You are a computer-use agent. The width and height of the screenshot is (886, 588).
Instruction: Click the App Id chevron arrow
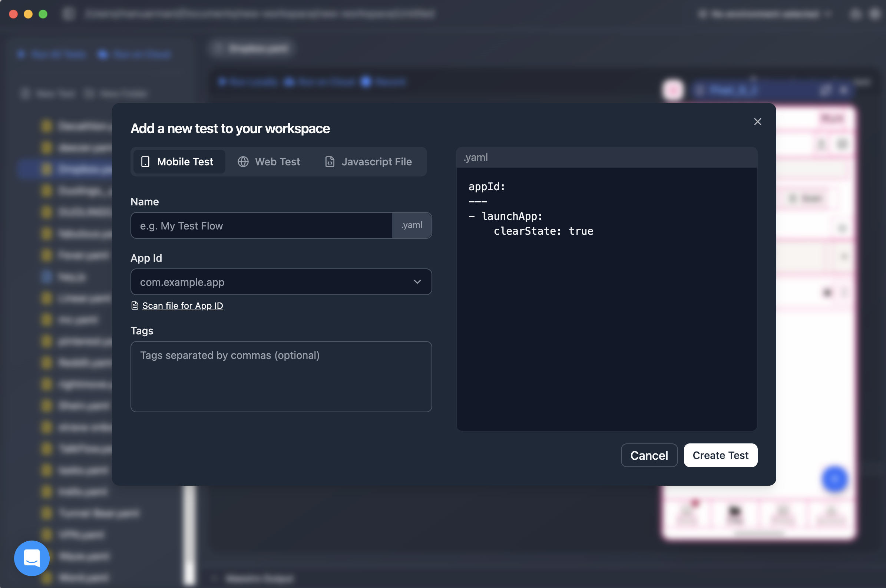417,282
